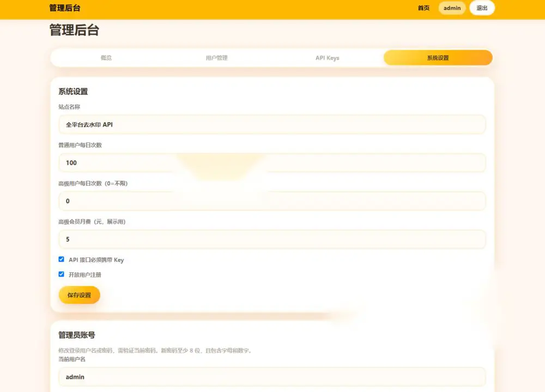This screenshot has width=545, height=392.
Task: Click the 站点名称 label
Action: click(x=69, y=107)
